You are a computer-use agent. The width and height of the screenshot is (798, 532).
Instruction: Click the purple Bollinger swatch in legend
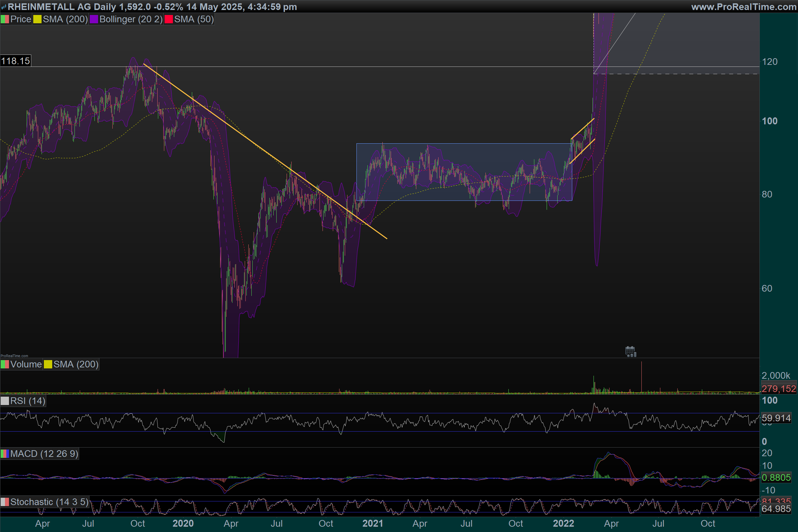[94, 19]
